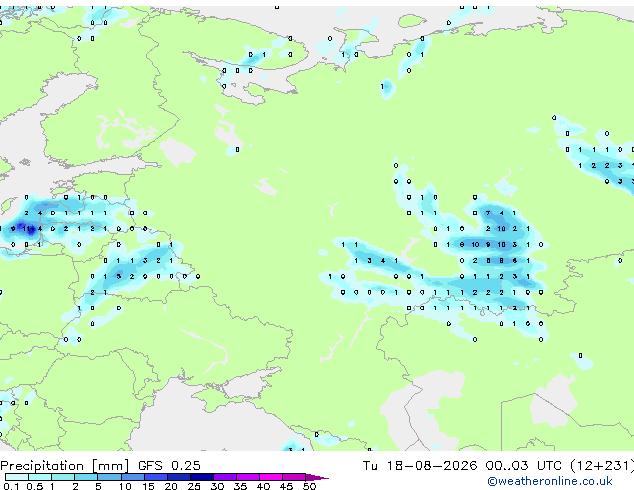The height and width of the screenshot is (490, 634).
Task: Open the weatheronline.co.uk copyright link
Action: (550, 481)
